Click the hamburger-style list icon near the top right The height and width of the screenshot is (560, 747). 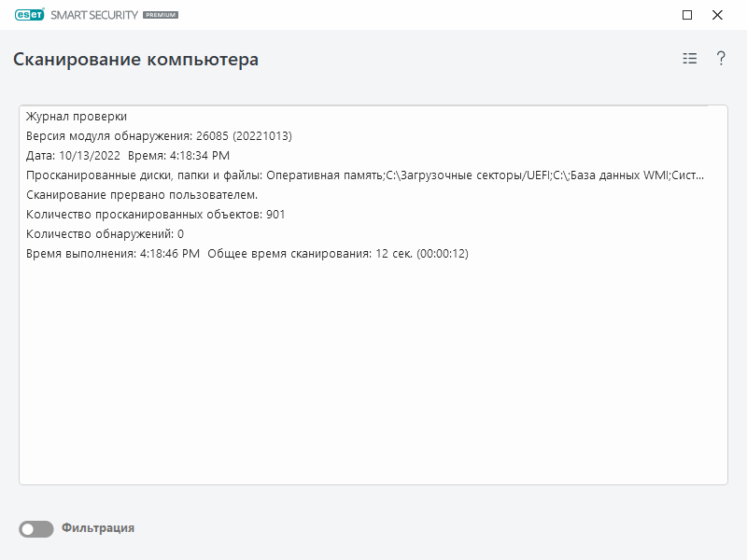point(688,58)
